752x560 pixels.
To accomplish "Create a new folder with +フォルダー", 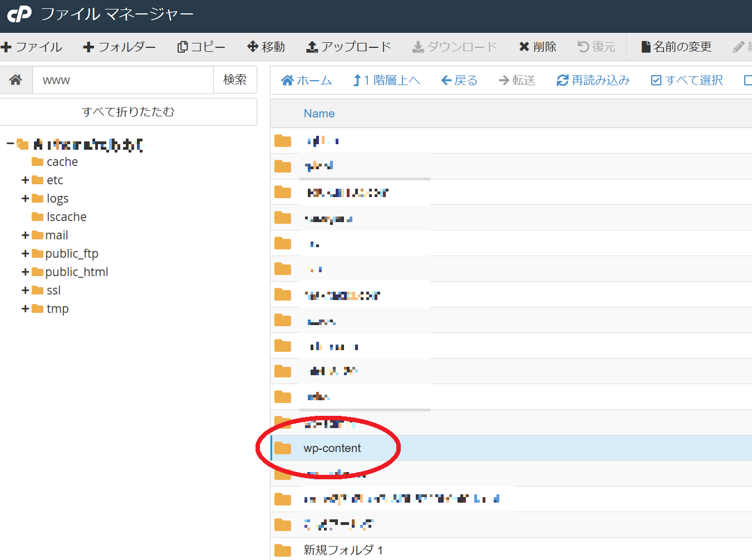I will click(x=119, y=47).
